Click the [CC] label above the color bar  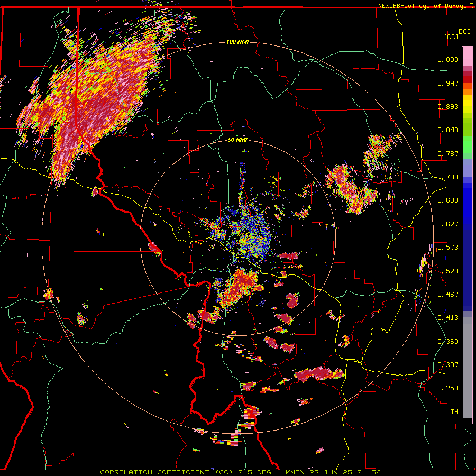(x=451, y=36)
